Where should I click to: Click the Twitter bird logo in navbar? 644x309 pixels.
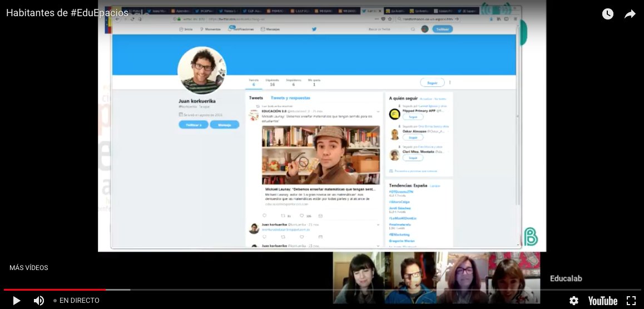point(314,29)
